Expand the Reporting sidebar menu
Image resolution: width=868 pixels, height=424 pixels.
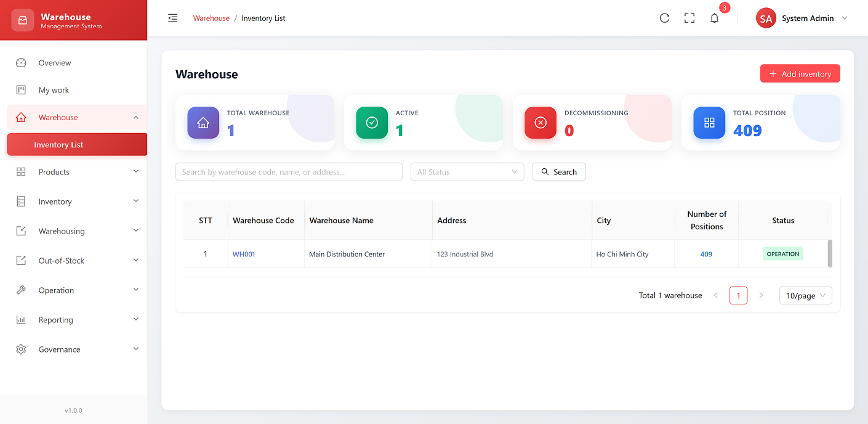76,320
